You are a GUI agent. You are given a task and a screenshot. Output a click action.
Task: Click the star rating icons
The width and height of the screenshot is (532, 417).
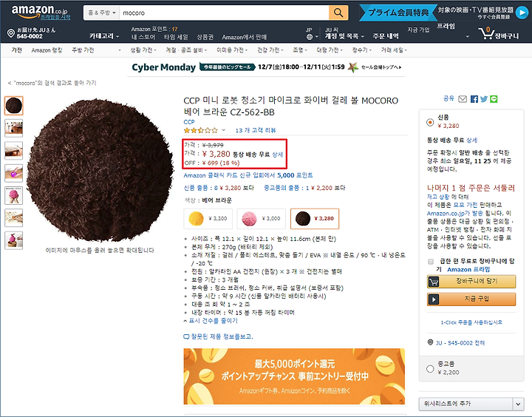pyautogui.click(x=200, y=130)
